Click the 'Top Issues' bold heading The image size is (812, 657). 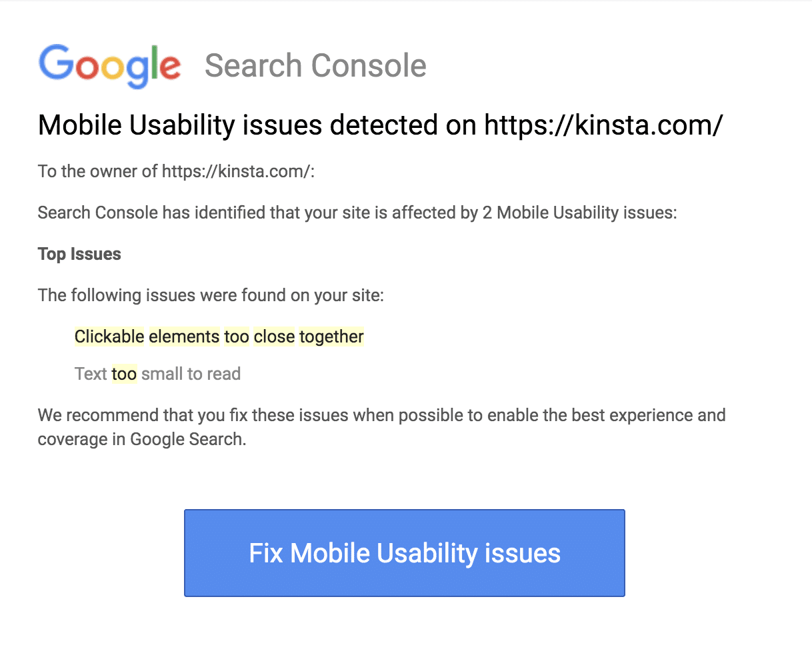click(79, 254)
